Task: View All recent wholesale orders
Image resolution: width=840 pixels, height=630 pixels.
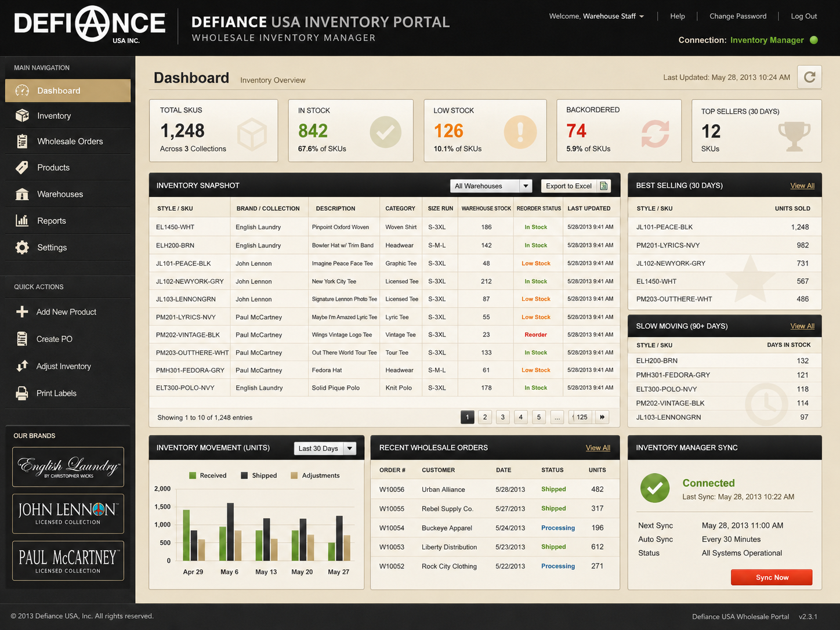Action: (x=598, y=448)
